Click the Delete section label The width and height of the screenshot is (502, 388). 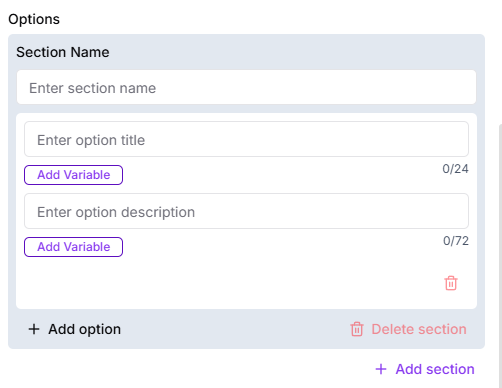pos(419,329)
